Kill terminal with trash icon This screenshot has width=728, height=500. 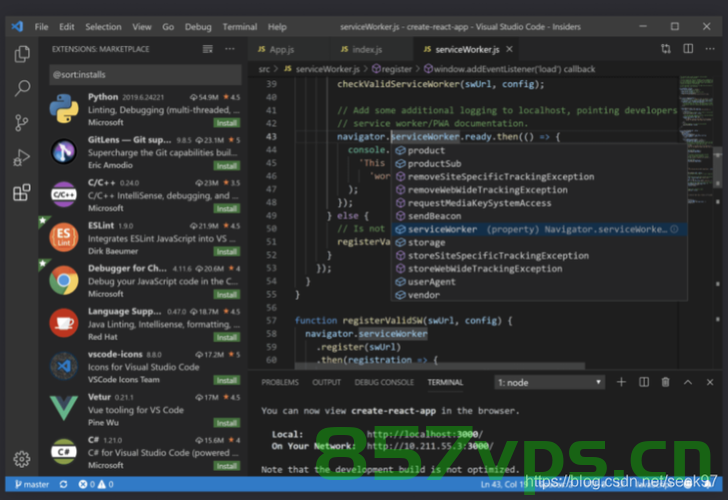coord(665,382)
